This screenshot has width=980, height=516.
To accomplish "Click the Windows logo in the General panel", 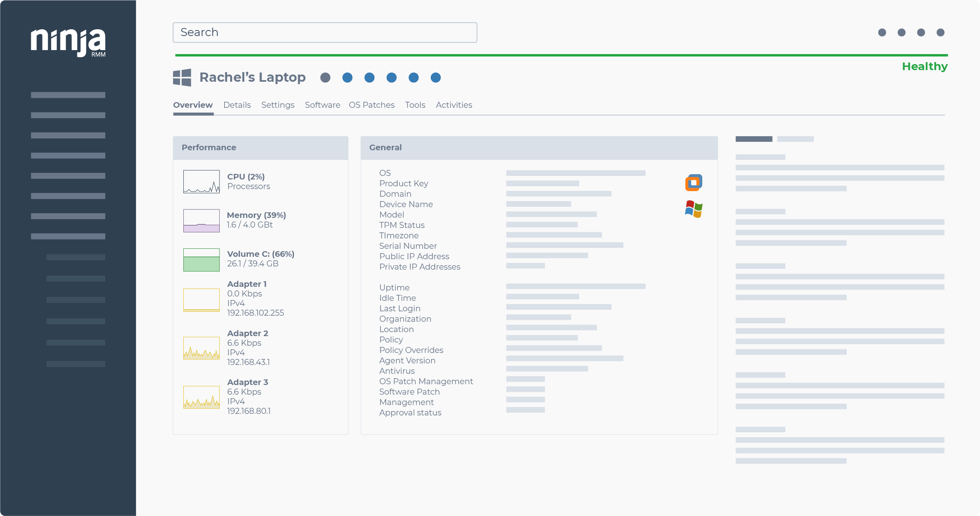I will [x=693, y=209].
